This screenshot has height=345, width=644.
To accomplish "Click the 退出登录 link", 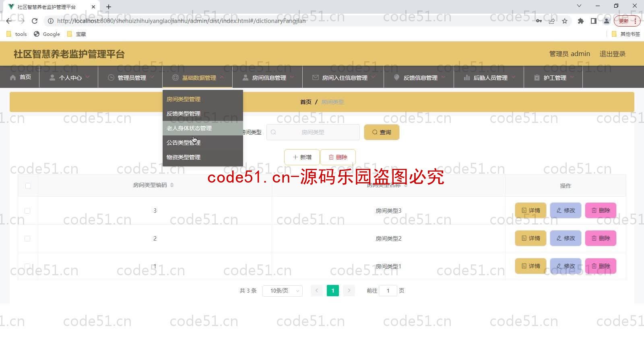I will pos(612,54).
